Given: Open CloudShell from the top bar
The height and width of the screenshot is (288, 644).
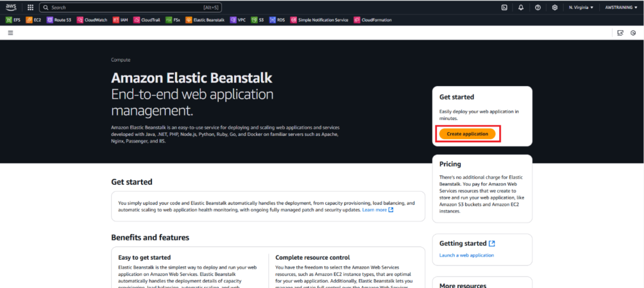Looking at the screenshot, I should pos(504,8).
